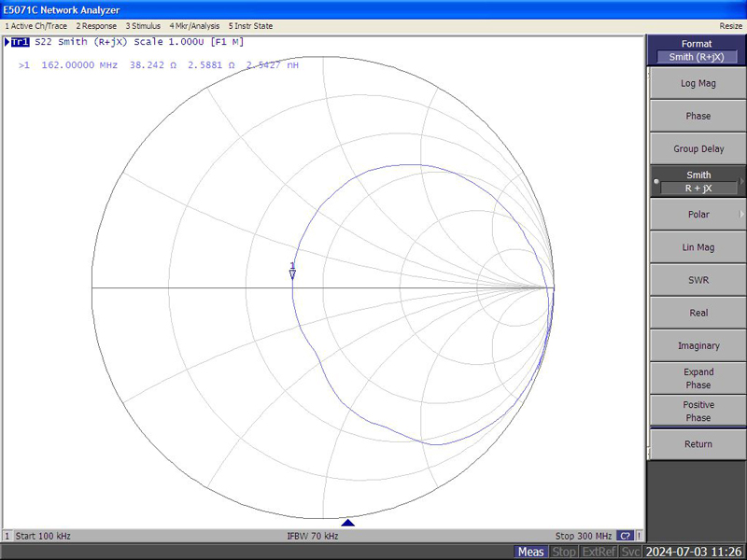Click the active trace arrow beside Tr1
The width and height of the screenshot is (747, 560).
click(x=7, y=42)
